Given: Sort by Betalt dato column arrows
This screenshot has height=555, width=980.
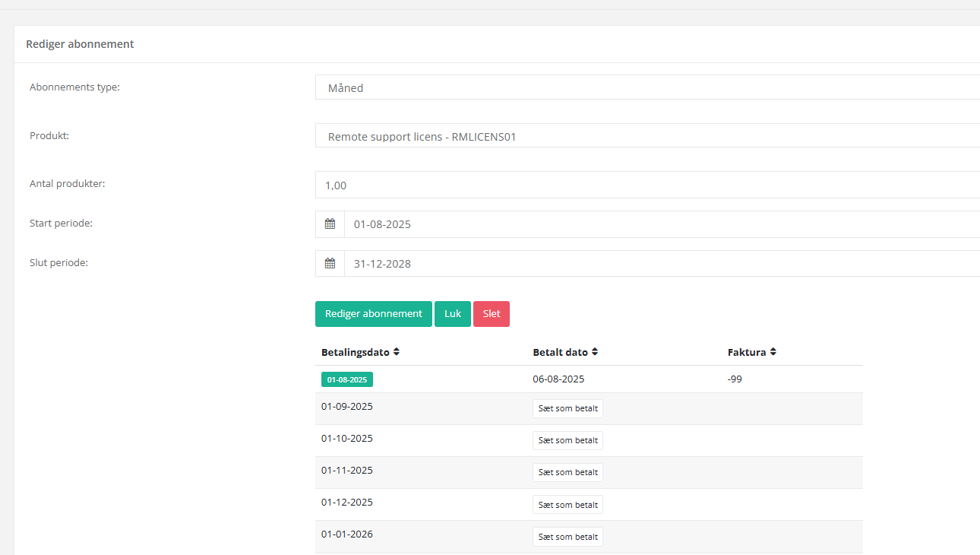Looking at the screenshot, I should click(595, 352).
